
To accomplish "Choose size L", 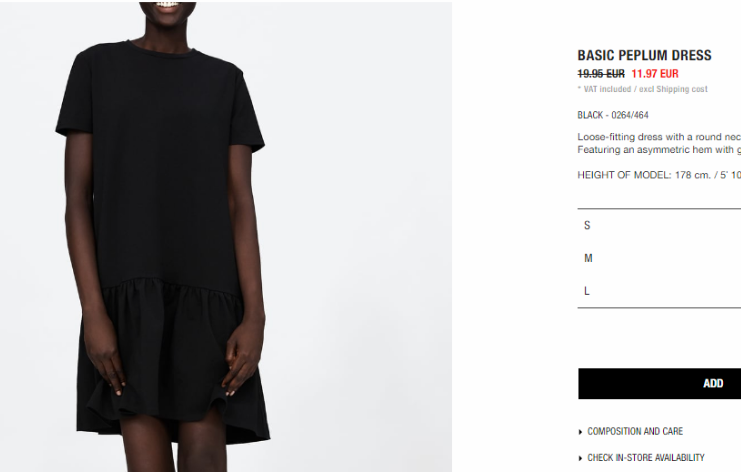I will [x=659, y=291].
